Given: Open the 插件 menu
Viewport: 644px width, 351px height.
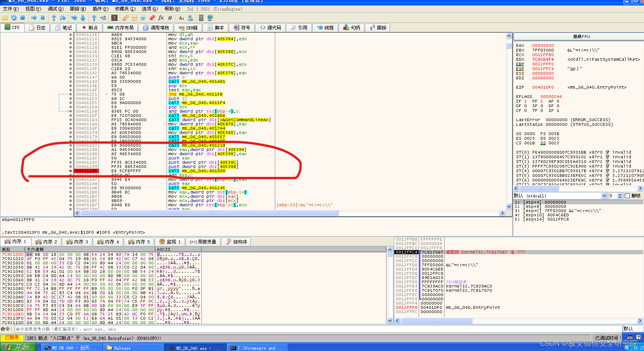Looking at the screenshot, I should coord(100,9).
